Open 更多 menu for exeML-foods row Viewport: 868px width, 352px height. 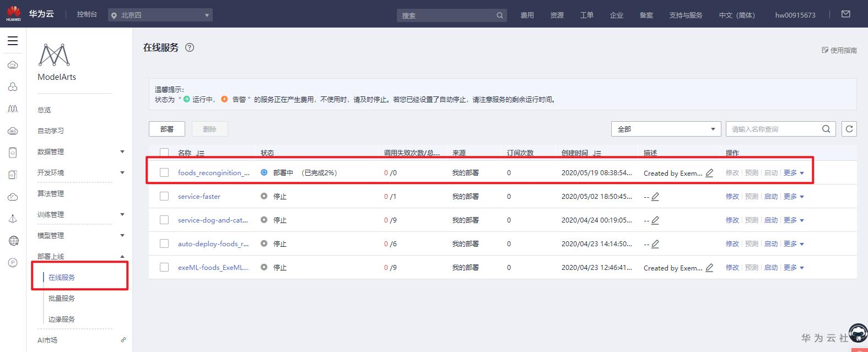point(794,267)
